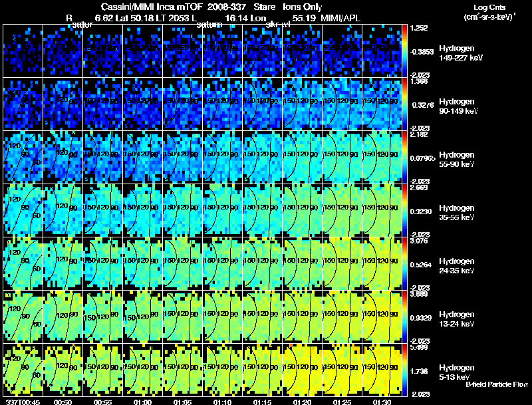Screen dimensions: 532x405
Task: Click the '00:55' time axis label
Action: click(102, 402)
